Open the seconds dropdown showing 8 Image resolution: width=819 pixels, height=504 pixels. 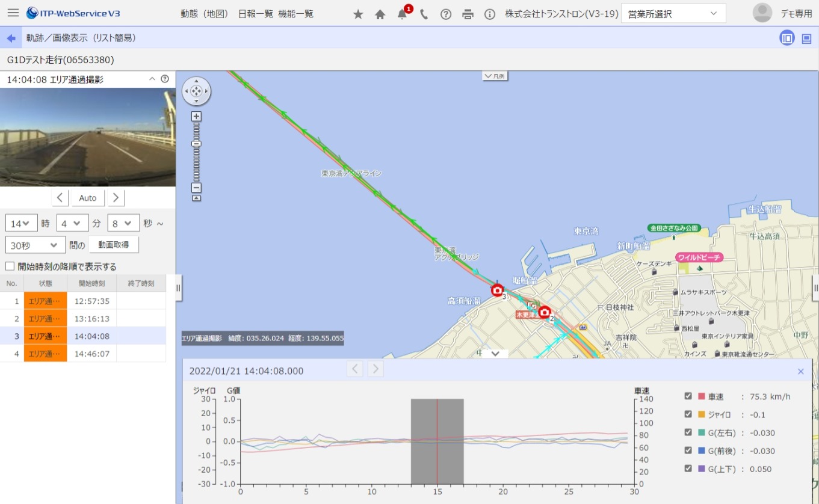pyautogui.click(x=123, y=223)
